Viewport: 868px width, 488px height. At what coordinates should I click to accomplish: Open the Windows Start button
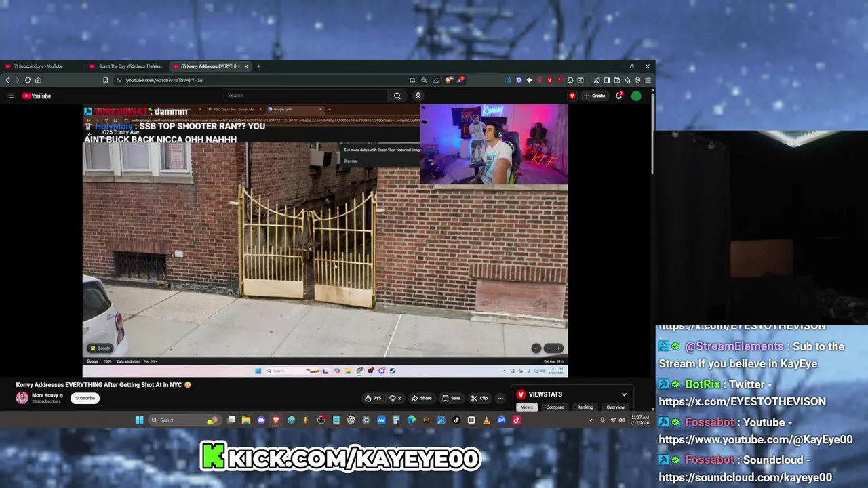pyautogui.click(x=139, y=420)
